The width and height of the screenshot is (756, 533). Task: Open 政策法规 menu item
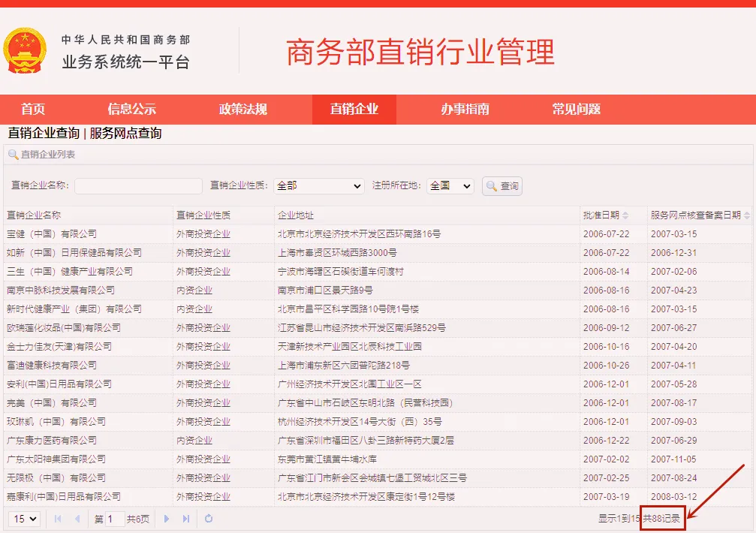pyautogui.click(x=243, y=110)
